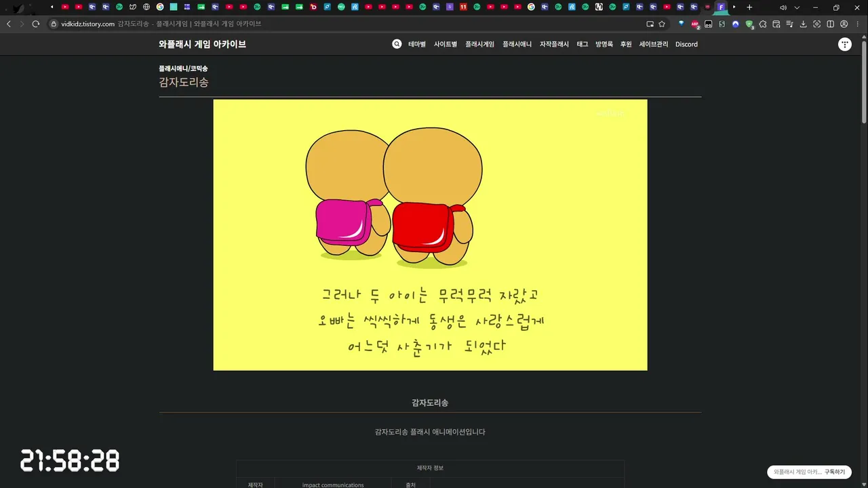
Task: Go to the 태그 page
Action: point(583,44)
